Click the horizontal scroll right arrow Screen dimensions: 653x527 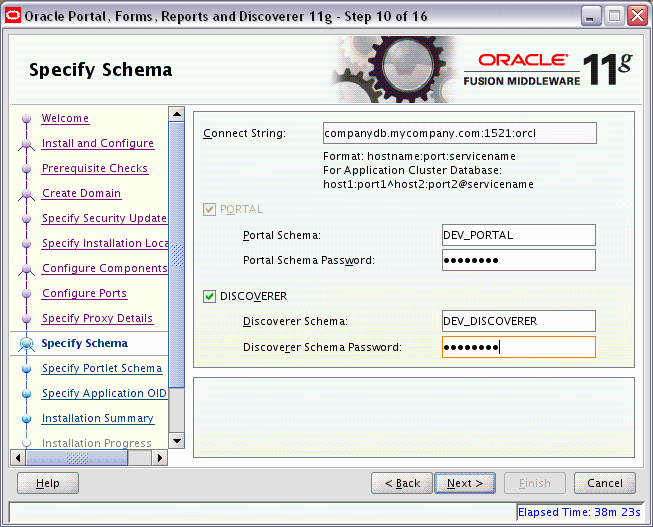coord(160,458)
